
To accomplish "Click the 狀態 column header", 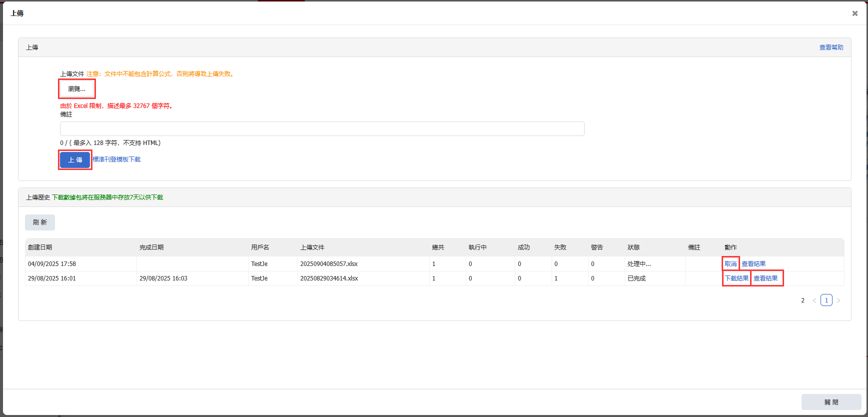I will pos(633,247).
